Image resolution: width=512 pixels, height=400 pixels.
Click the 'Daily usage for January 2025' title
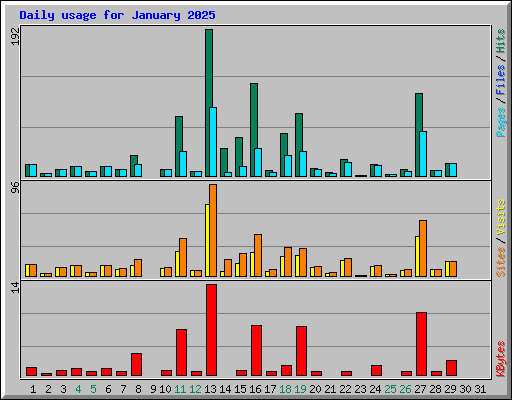tap(117, 15)
